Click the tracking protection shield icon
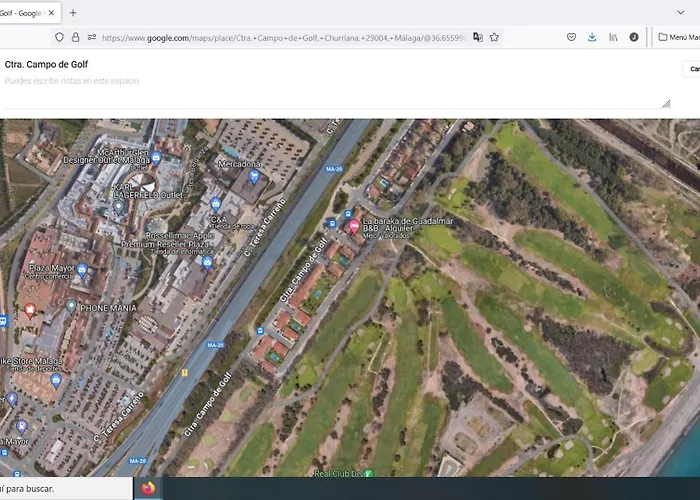Image resolution: width=700 pixels, height=500 pixels. point(59,37)
